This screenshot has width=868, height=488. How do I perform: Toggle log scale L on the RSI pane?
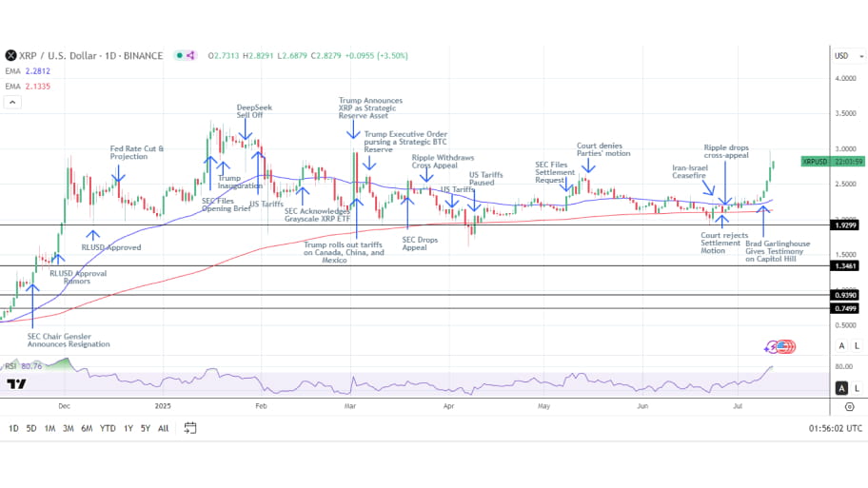(x=857, y=388)
